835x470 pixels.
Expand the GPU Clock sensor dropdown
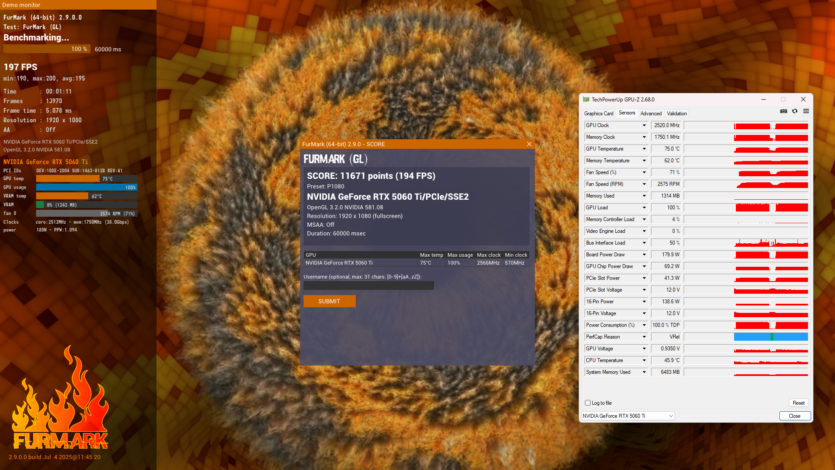coord(643,126)
